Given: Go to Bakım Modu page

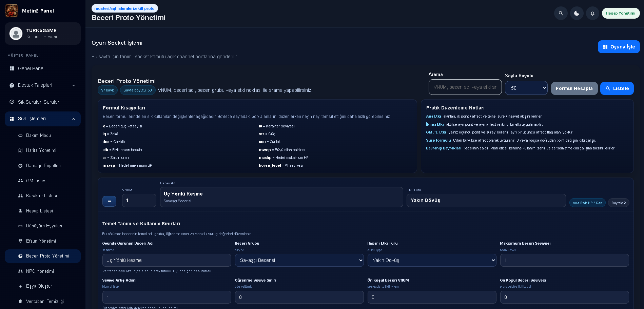Looking at the screenshot, I should pos(43,136).
